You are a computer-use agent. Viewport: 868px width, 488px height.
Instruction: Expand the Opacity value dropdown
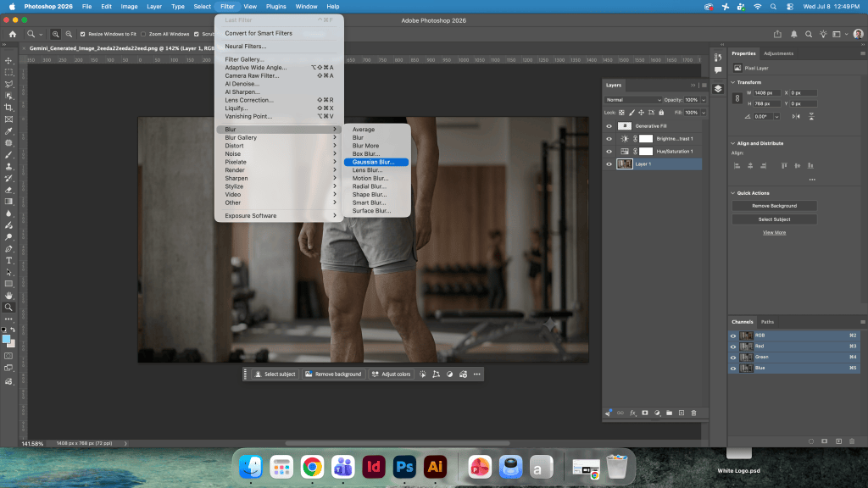(x=704, y=100)
